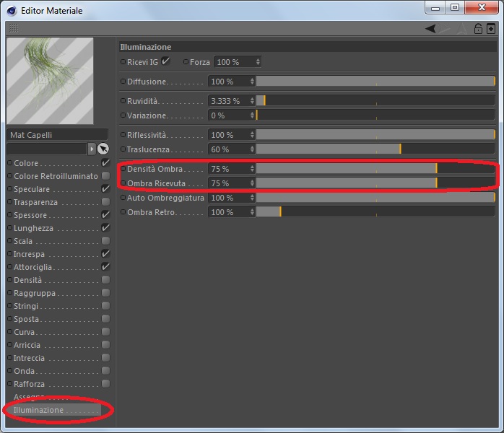
Task: Click the Ruvidità value stepper arrows
Action: click(252, 101)
